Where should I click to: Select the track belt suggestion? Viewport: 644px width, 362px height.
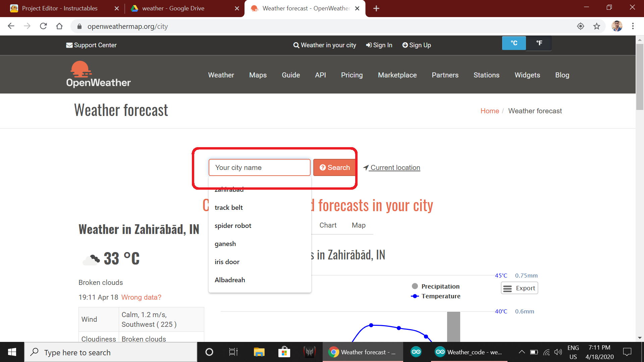(x=260, y=207)
